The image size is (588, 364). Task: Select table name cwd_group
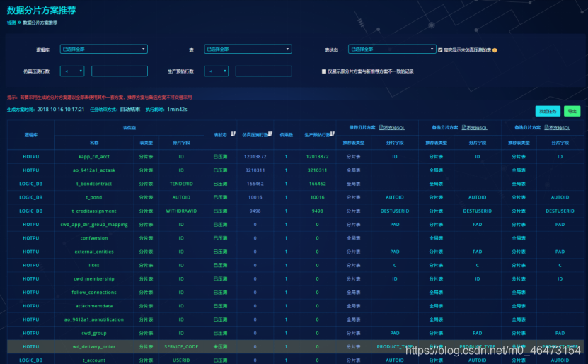(x=94, y=333)
